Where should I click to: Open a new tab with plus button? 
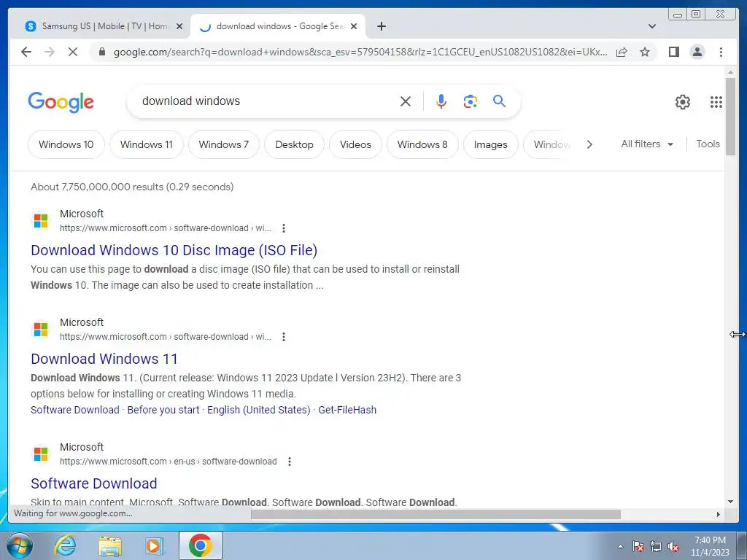tap(381, 26)
